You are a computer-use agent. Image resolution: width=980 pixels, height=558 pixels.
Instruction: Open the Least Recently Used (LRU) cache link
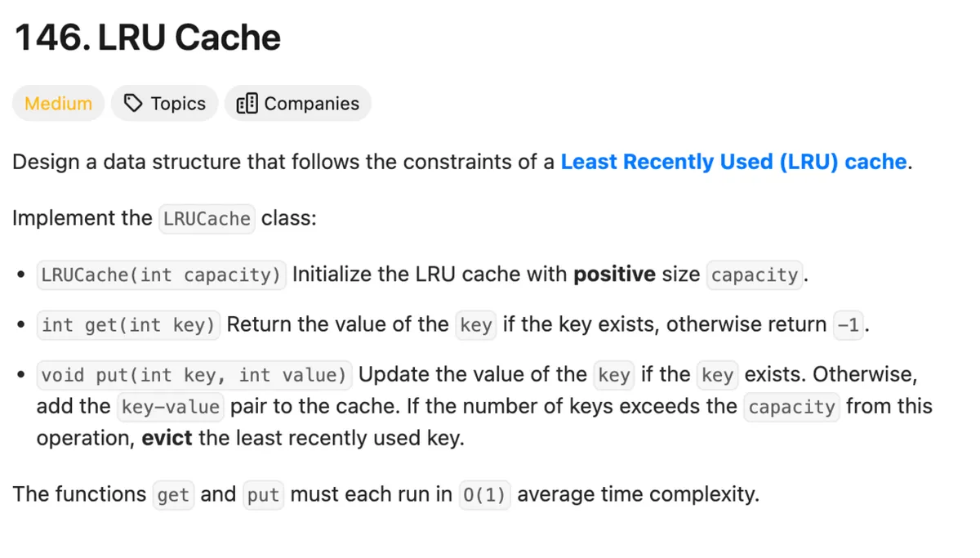[x=733, y=162]
